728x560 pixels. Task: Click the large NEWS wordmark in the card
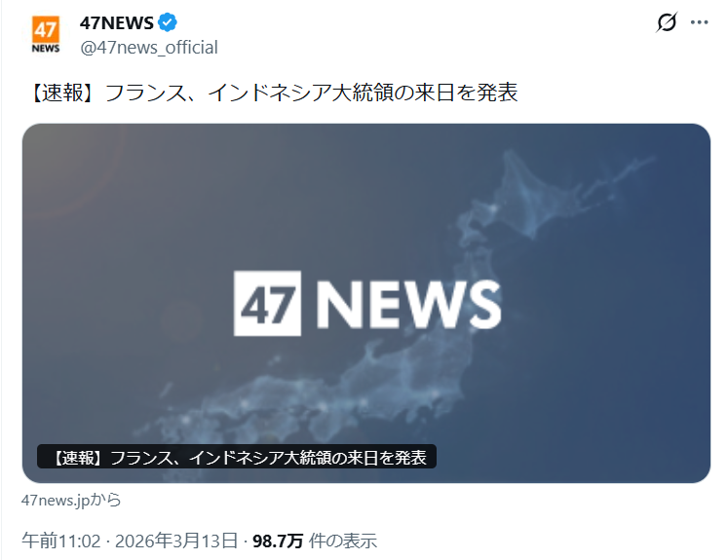408,304
